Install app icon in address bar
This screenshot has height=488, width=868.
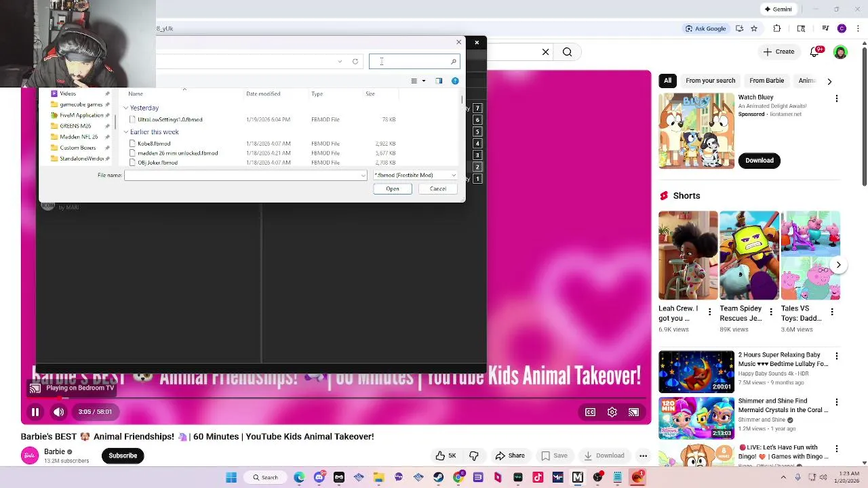pyautogui.click(x=739, y=28)
